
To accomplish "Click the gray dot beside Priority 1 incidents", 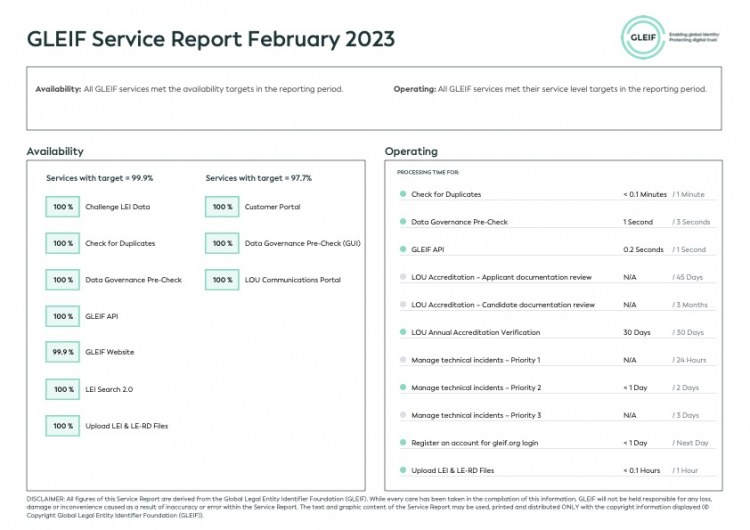I will (402, 359).
